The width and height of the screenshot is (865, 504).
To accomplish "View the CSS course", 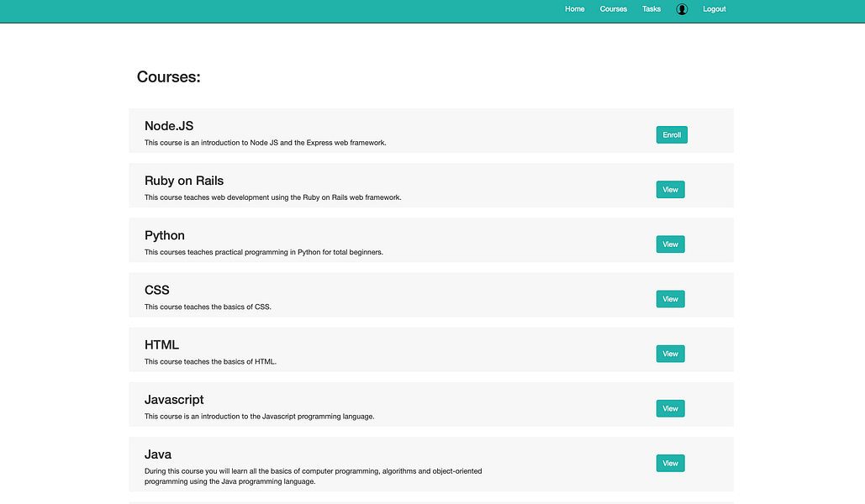I will click(x=670, y=299).
